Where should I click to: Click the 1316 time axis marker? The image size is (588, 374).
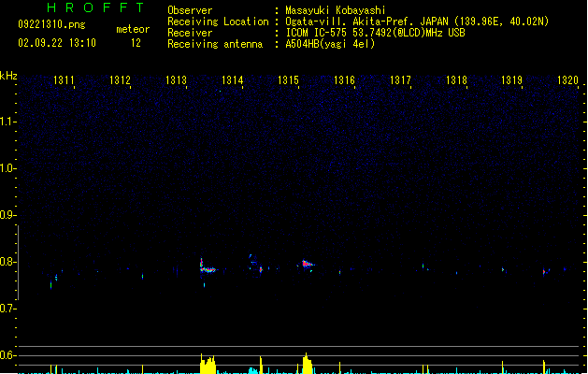click(344, 80)
